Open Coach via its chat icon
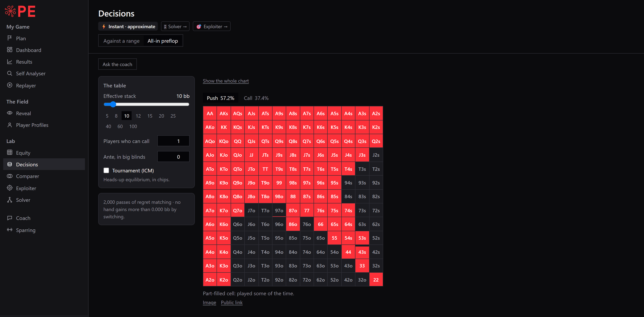Screen dimensions: 644x317 click(x=9, y=218)
